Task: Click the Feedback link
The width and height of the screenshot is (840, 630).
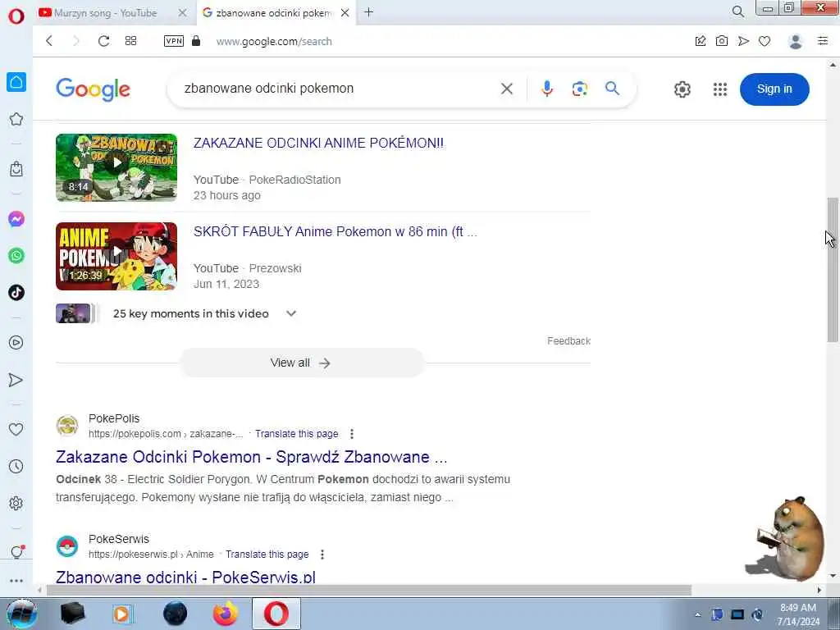Action: (x=568, y=340)
